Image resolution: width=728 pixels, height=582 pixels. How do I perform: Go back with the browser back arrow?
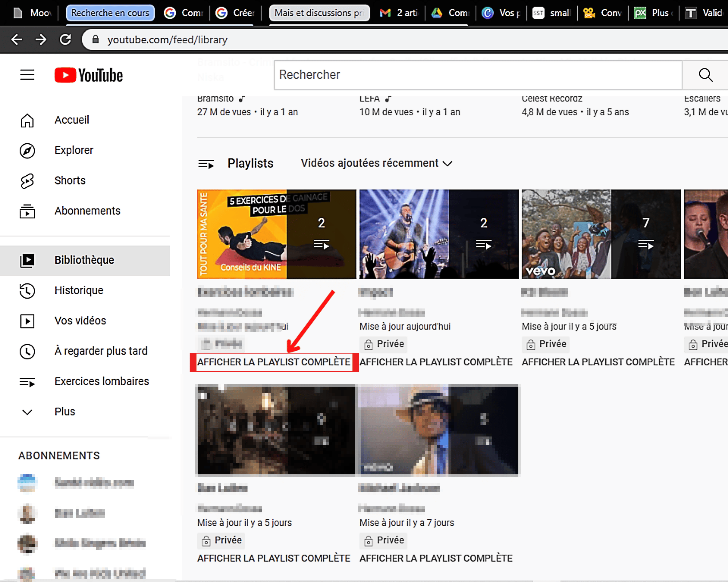(17, 39)
